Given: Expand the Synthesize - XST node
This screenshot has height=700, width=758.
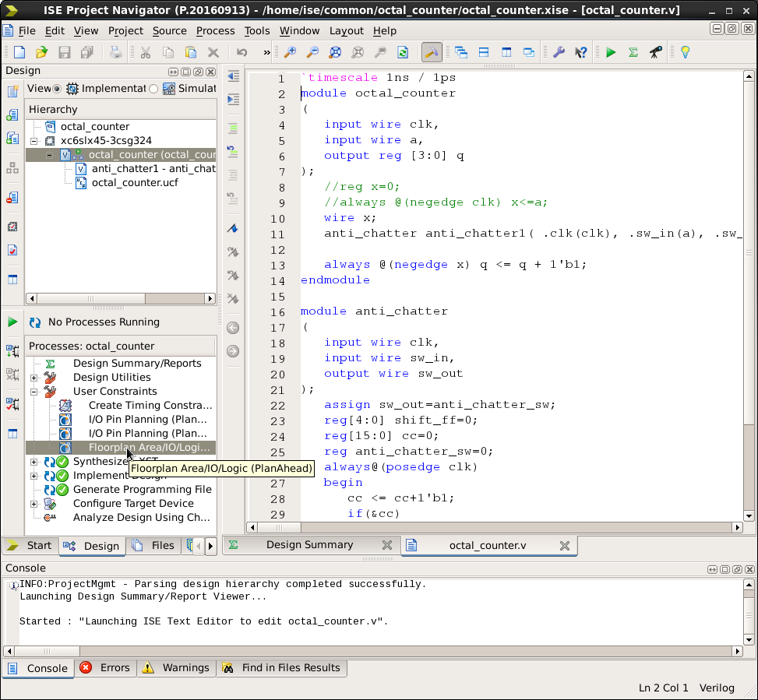Looking at the screenshot, I should [x=33, y=462].
